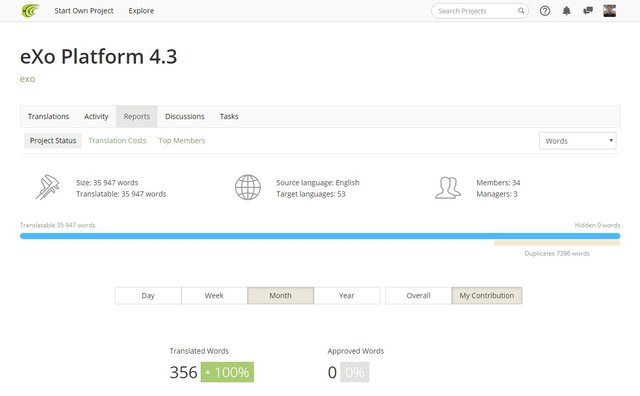This screenshot has height=396, width=640.
Task: Click the blue translatable words progress bar
Action: pos(320,236)
